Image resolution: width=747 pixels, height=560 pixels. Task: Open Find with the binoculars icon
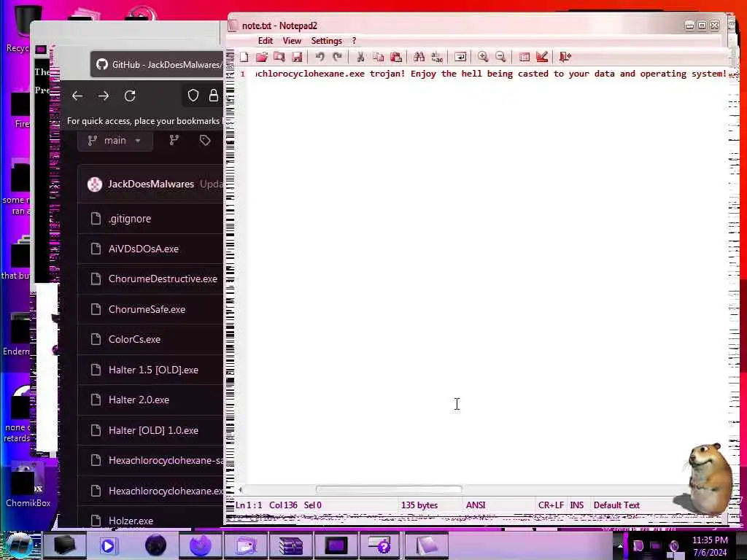(x=419, y=57)
